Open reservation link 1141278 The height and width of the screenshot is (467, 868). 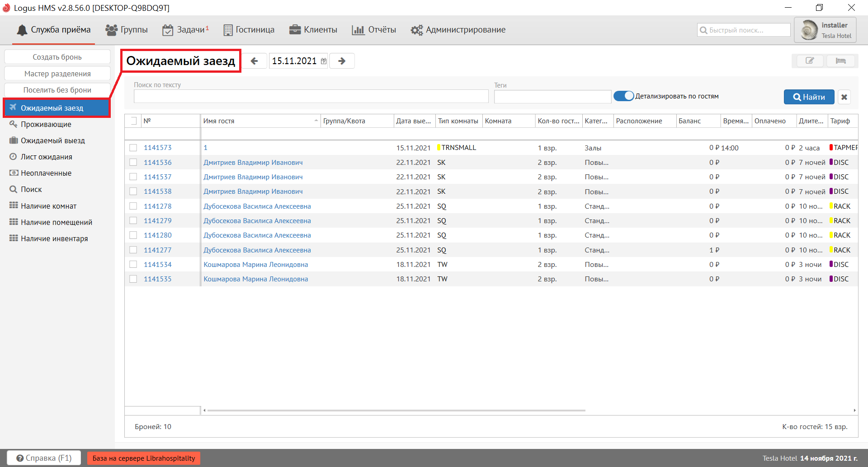coord(157,206)
